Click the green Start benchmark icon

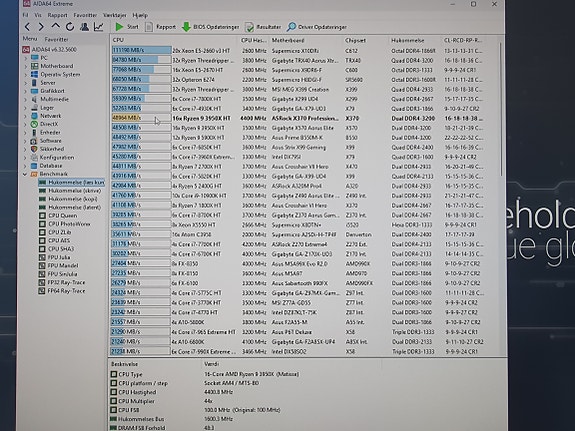pyautogui.click(x=119, y=27)
